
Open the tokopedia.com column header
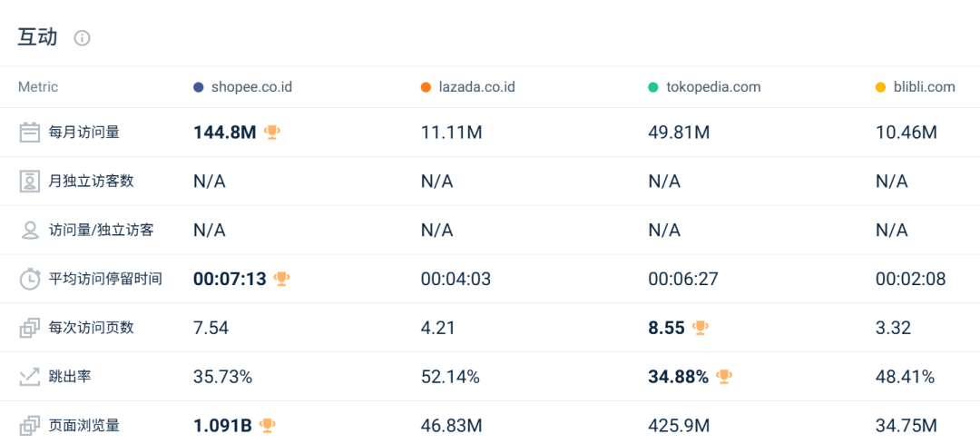tap(704, 87)
